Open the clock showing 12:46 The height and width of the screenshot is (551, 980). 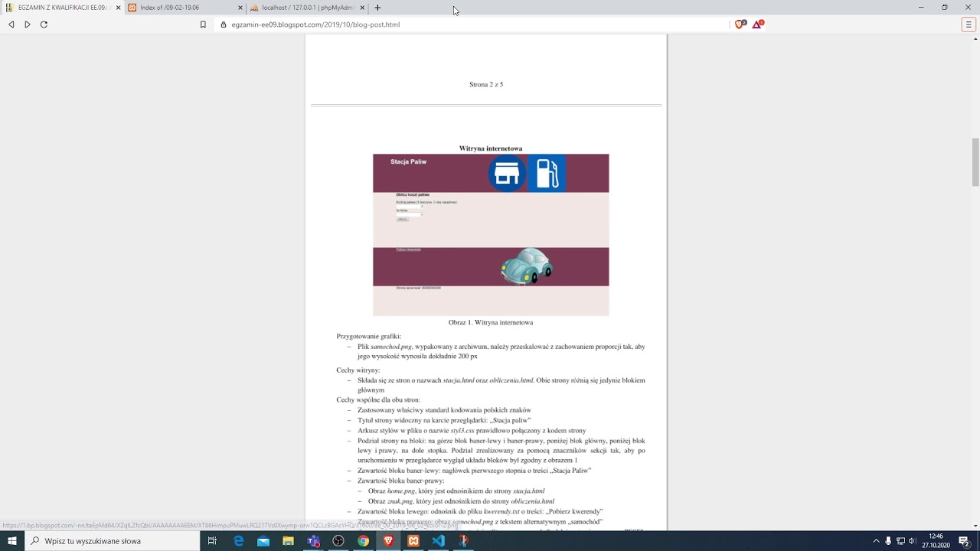936,541
